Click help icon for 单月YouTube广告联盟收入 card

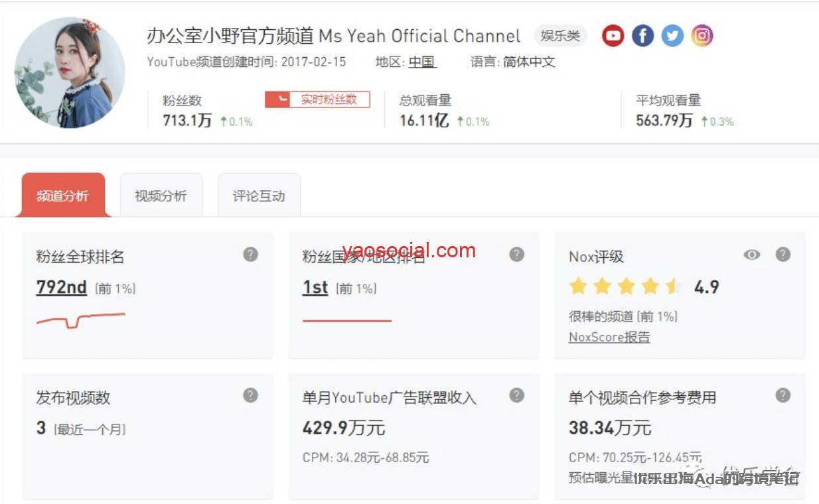[x=516, y=396]
